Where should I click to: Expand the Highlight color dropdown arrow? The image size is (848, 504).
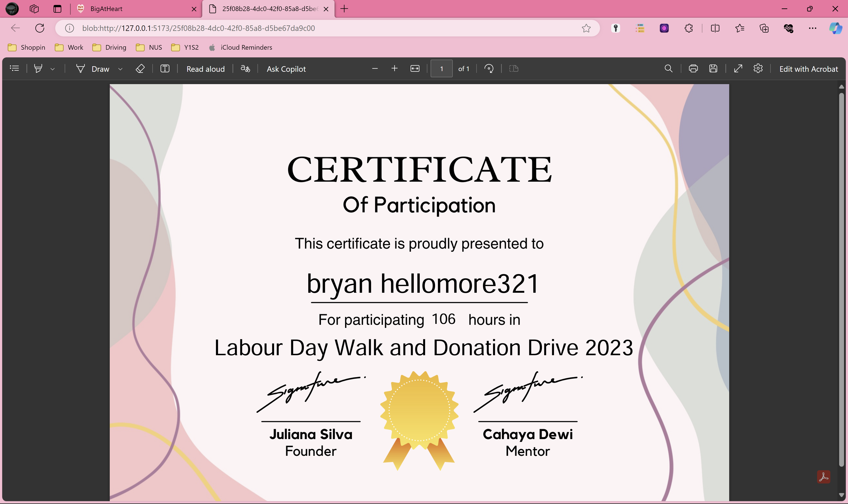coord(53,69)
